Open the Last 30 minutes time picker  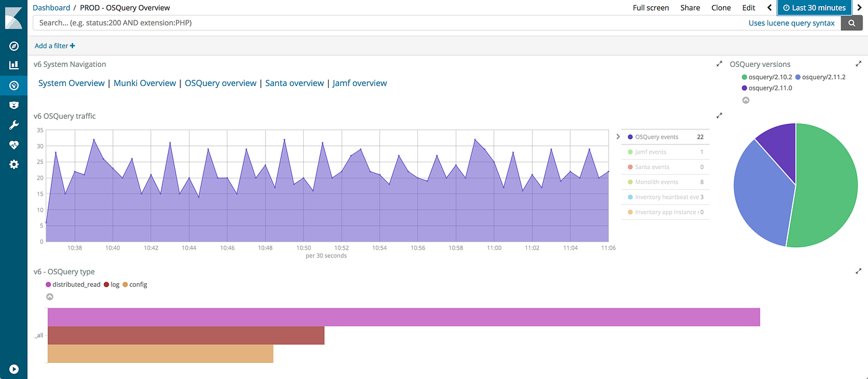(x=814, y=7)
